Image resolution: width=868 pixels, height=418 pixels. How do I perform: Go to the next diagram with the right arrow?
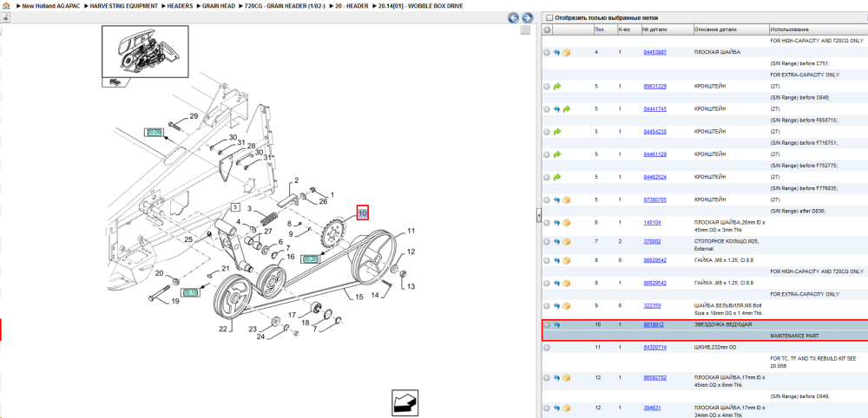point(527,18)
